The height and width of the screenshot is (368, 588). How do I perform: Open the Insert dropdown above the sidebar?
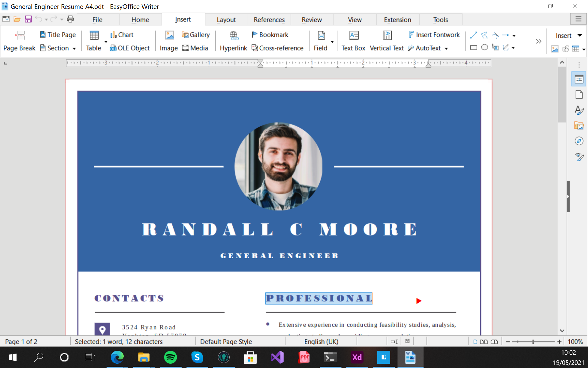tap(568, 35)
